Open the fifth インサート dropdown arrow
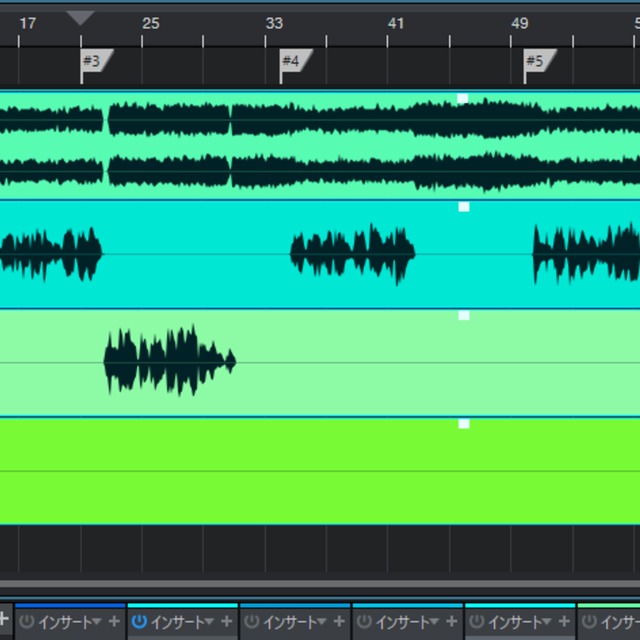Viewport: 640px width, 640px height. pos(546,622)
